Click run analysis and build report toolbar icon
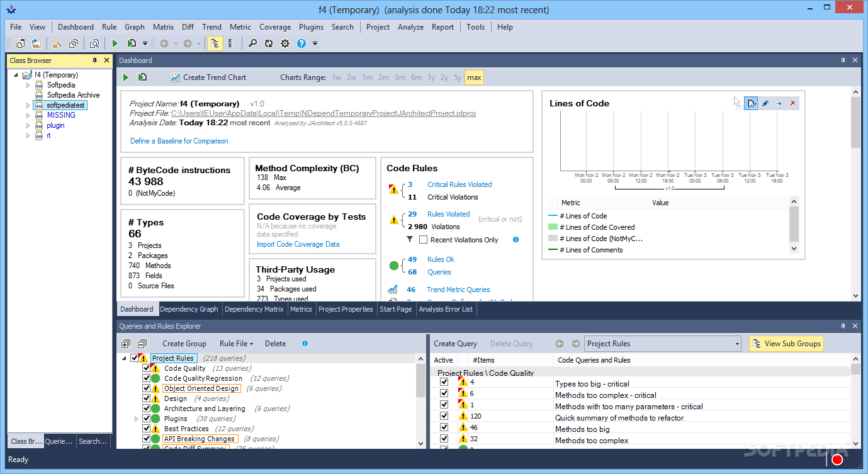Viewport: 868px width, 474px height. pyautogui.click(x=132, y=43)
